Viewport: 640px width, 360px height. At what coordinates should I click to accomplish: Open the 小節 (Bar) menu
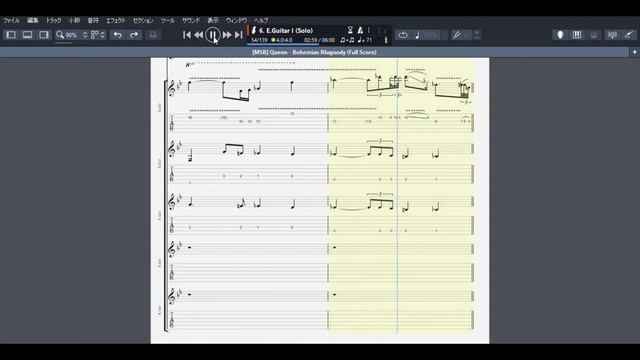tap(74, 20)
